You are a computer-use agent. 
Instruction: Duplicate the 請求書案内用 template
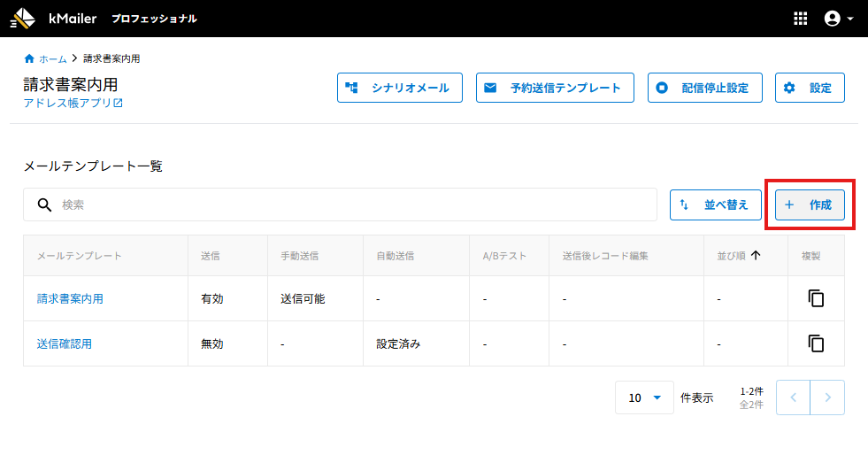(816, 298)
